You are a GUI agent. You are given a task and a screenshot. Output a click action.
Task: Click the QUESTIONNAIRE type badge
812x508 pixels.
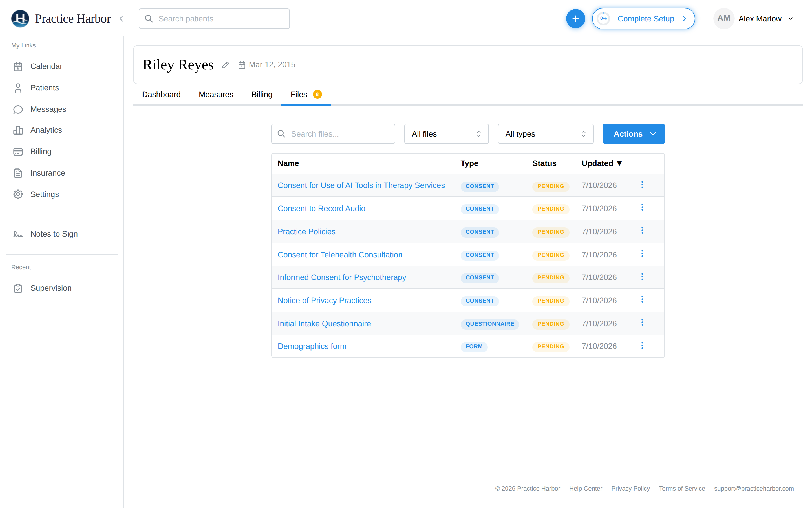point(489,324)
